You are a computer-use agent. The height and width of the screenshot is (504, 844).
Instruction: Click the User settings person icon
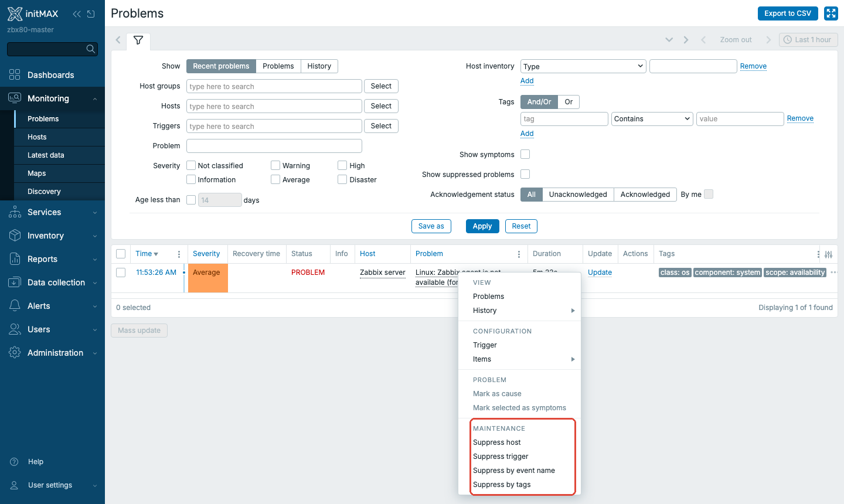(x=15, y=485)
